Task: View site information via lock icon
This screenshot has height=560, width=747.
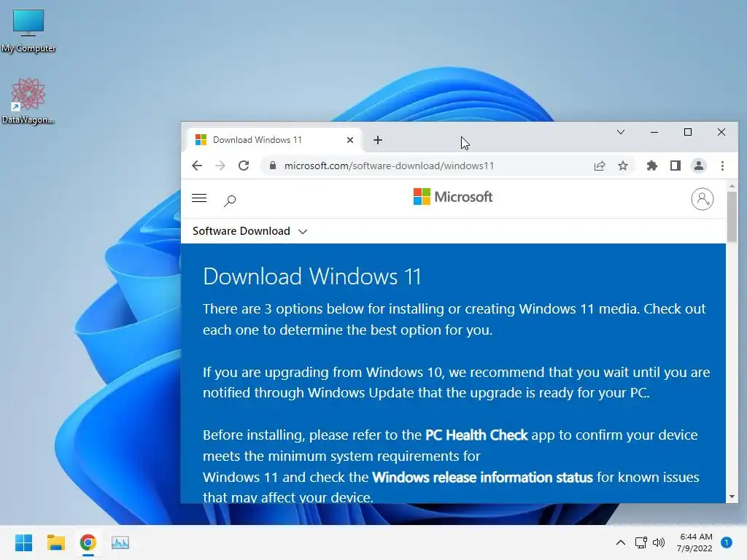Action: pyautogui.click(x=273, y=166)
